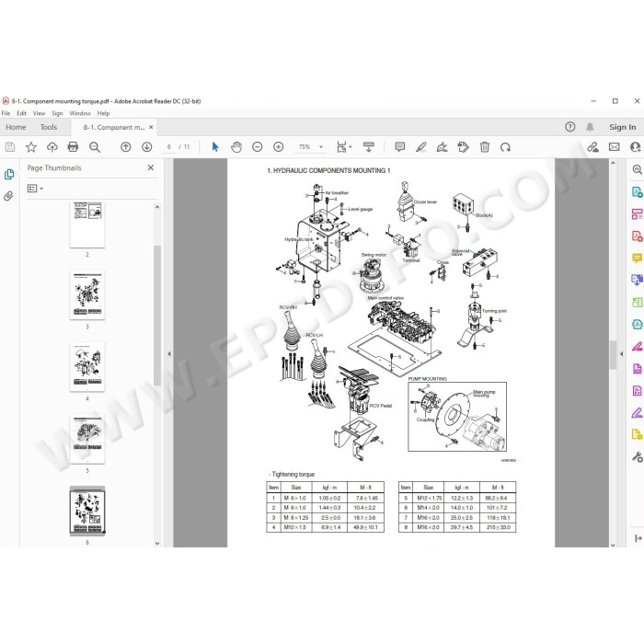Select the 8-1. Component document tab
The width and height of the screenshot is (644, 644).
click(x=114, y=127)
